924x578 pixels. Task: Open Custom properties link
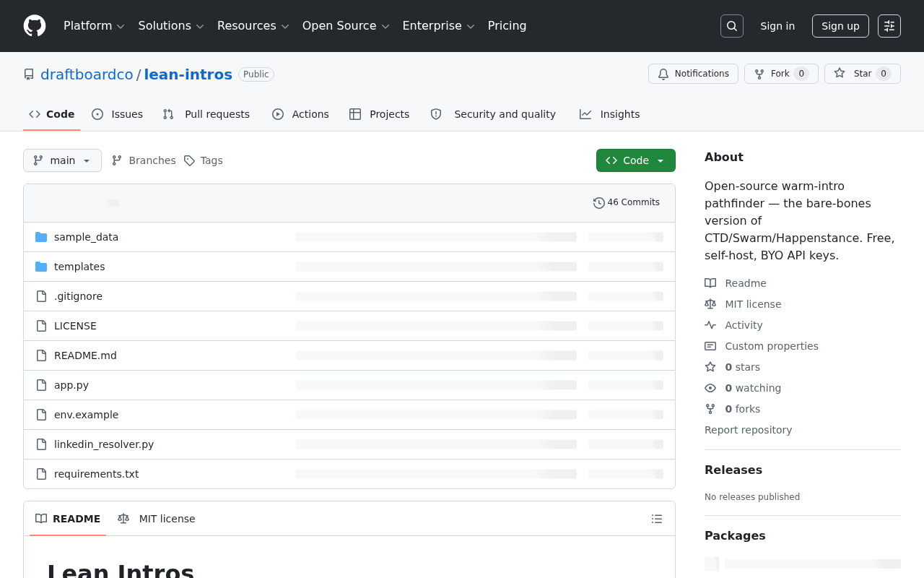click(x=762, y=346)
